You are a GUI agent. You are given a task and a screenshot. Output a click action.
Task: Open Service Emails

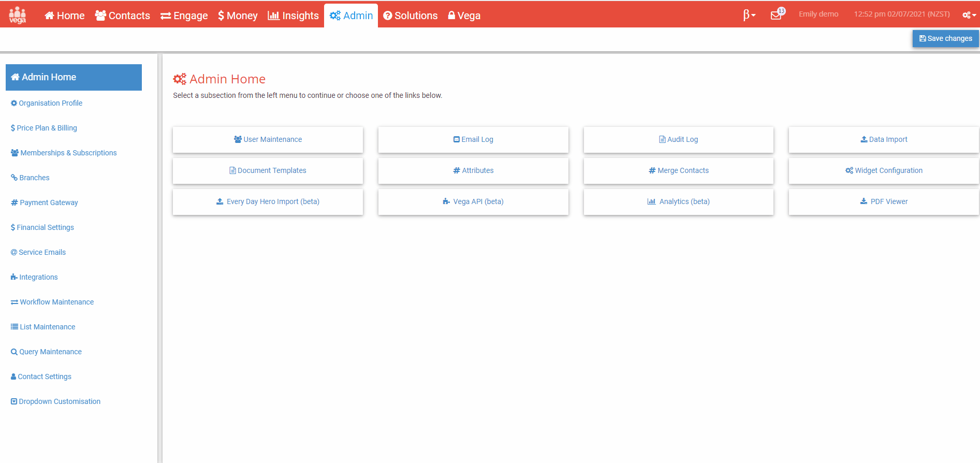coord(38,252)
